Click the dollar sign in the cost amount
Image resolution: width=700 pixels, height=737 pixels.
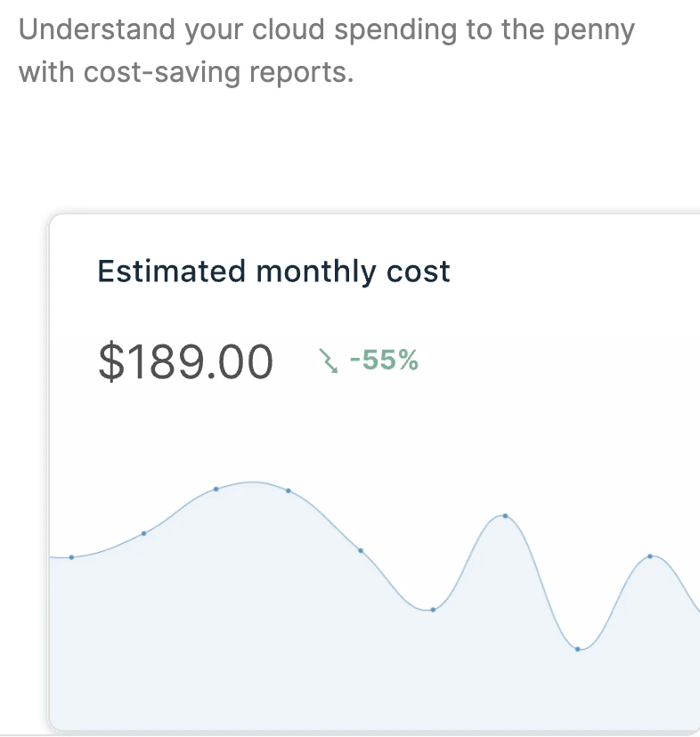(110, 361)
